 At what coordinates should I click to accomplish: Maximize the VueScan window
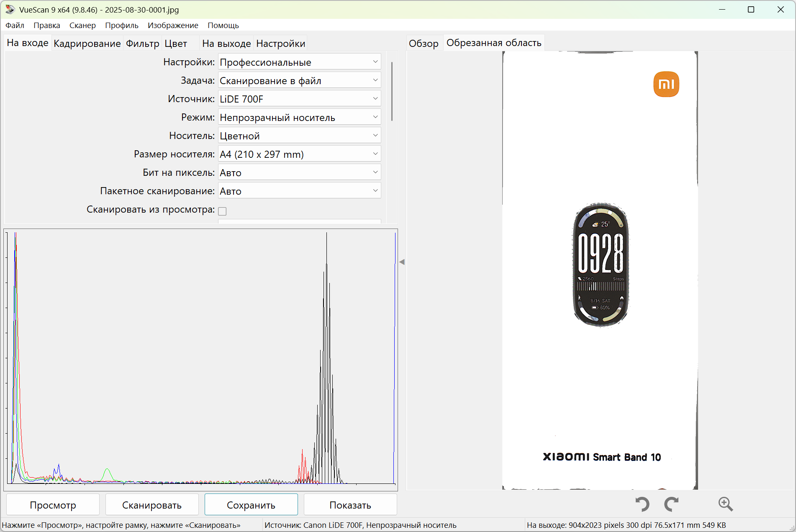[751, 10]
